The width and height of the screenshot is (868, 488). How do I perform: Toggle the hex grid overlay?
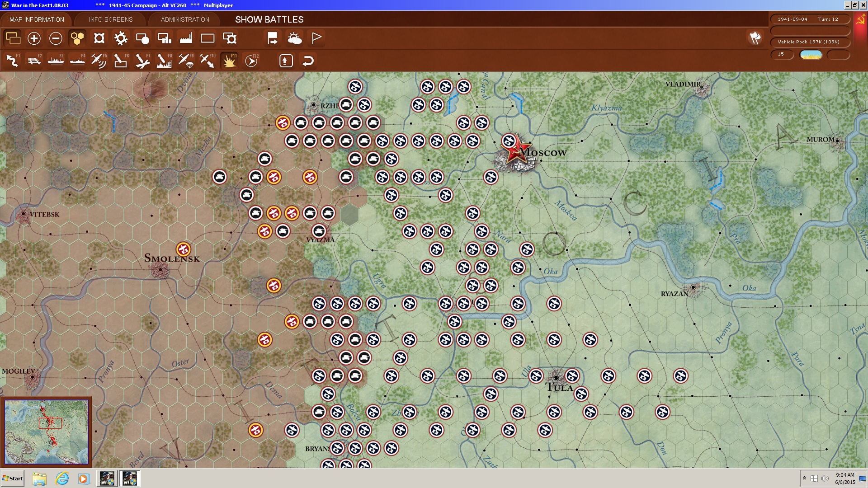77,38
